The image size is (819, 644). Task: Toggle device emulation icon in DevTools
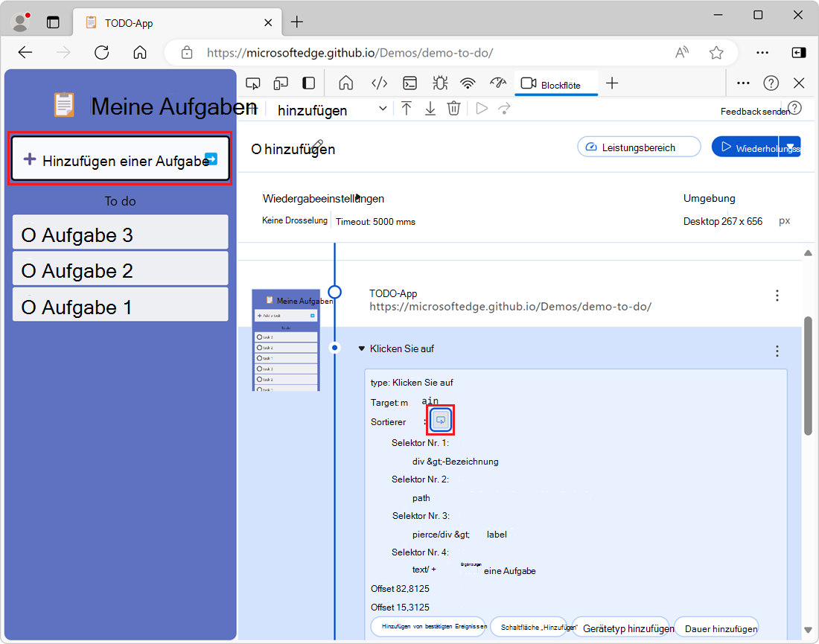(281, 83)
